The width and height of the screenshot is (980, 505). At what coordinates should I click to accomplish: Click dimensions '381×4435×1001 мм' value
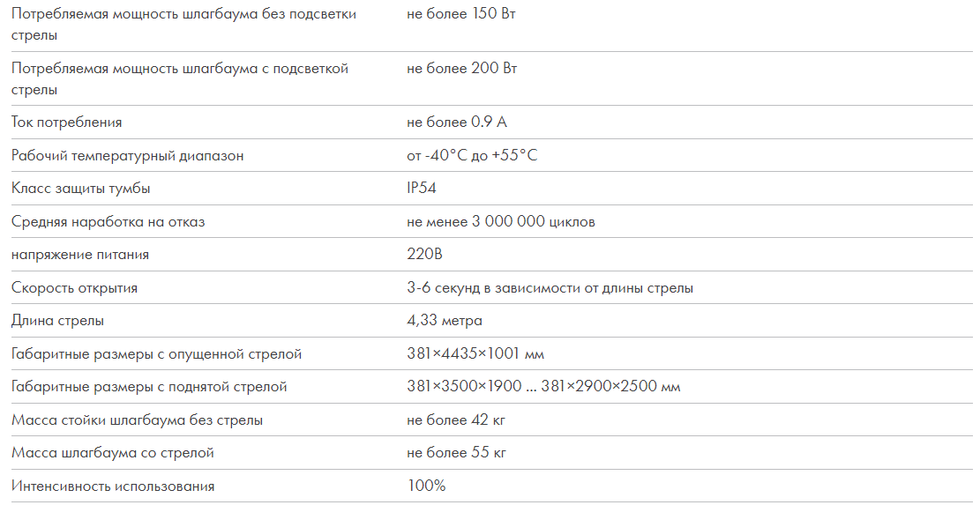475,354
